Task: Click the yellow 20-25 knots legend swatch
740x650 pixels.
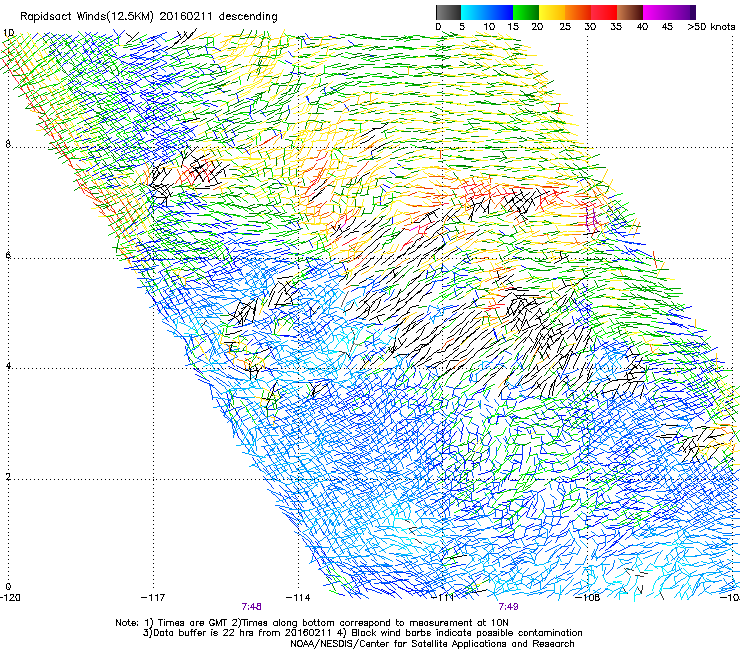Action: (x=552, y=12)
